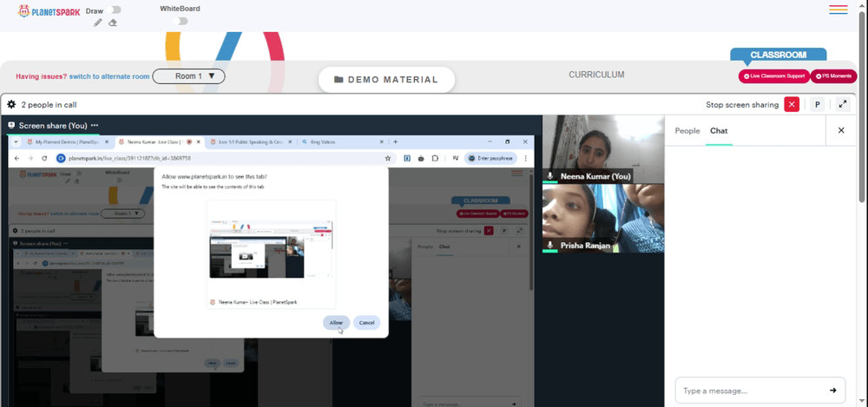The height and width of the screenshot is (407, 868).
Task: Close the chat side panel
Action: click(x=841, y=131)
